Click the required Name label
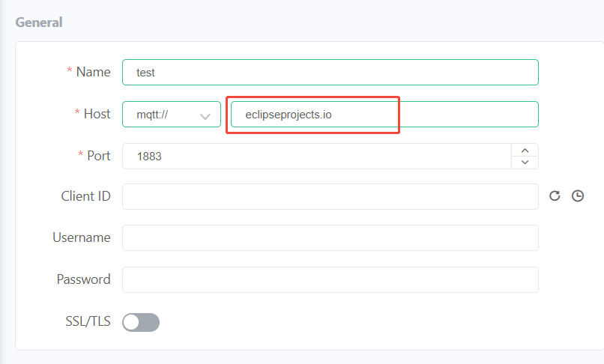Viewport: 604px width, 364px height. (93, 72)
